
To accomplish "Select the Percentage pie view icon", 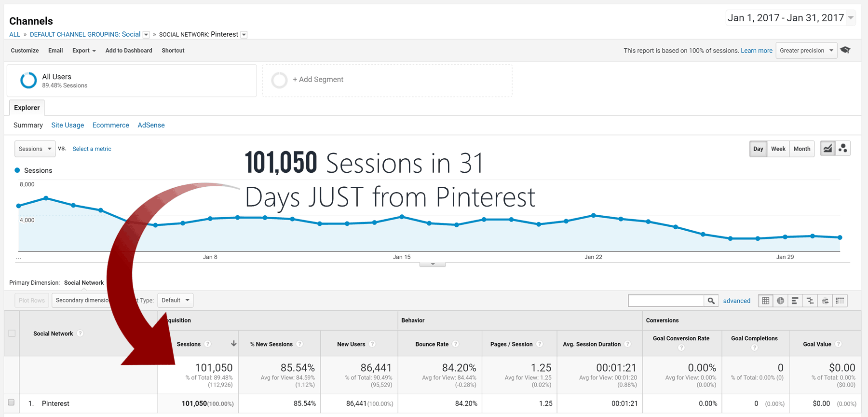I will coord(780,301).
